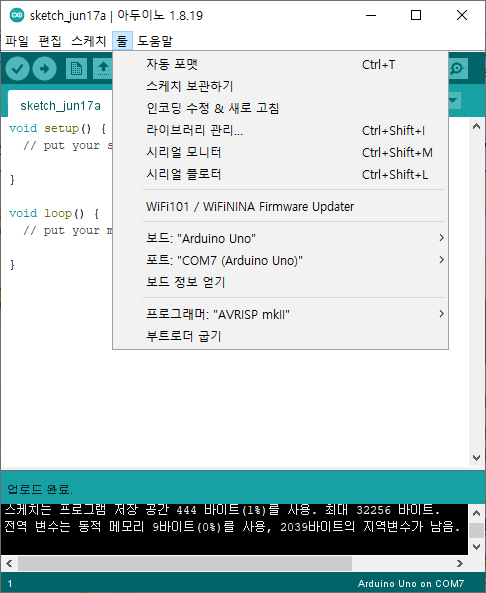Click editor scrollbar down arrow

477,458
